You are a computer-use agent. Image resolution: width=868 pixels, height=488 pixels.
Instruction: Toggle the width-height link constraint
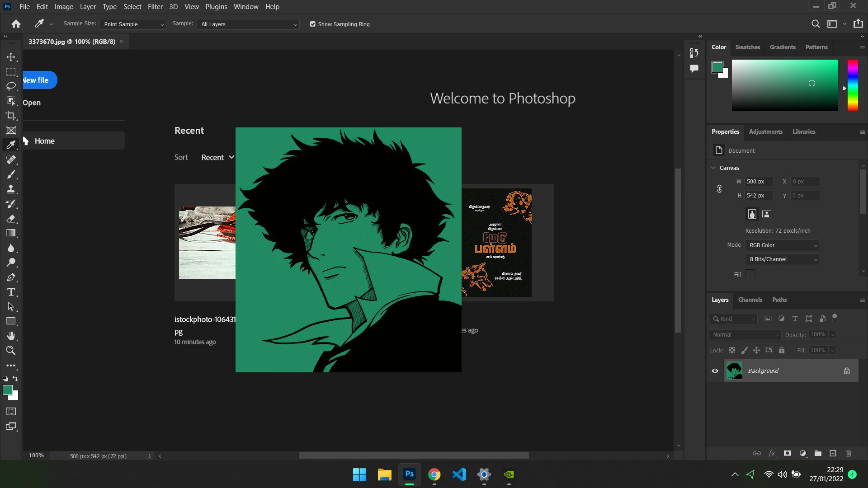click(719, 188)
